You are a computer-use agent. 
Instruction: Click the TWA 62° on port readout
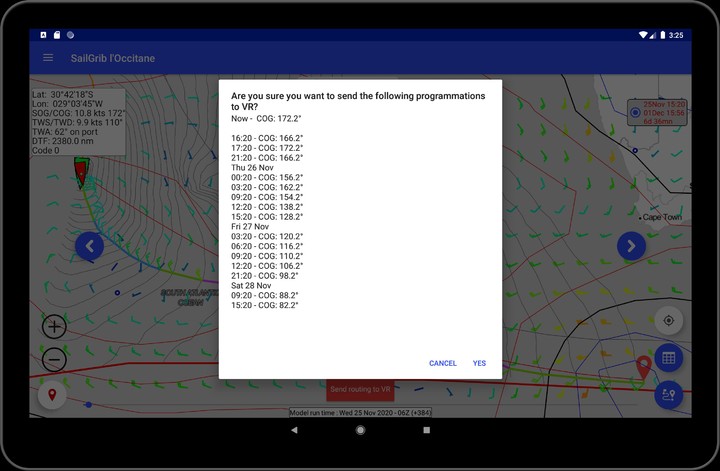click(x=65, y=132)
